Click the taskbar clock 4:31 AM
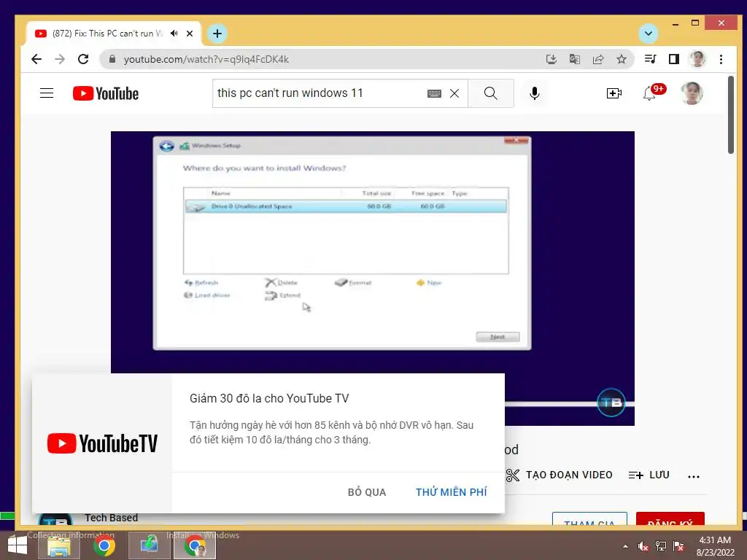 click(715, 540)
